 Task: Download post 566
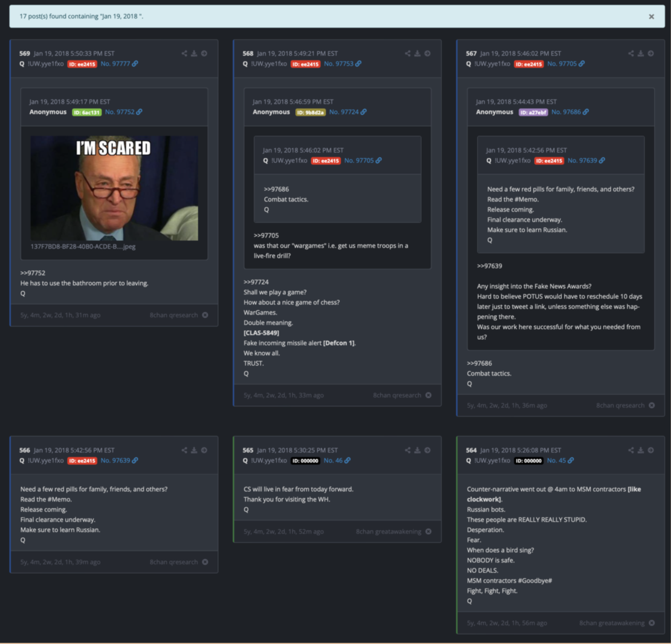coord(194,450)
